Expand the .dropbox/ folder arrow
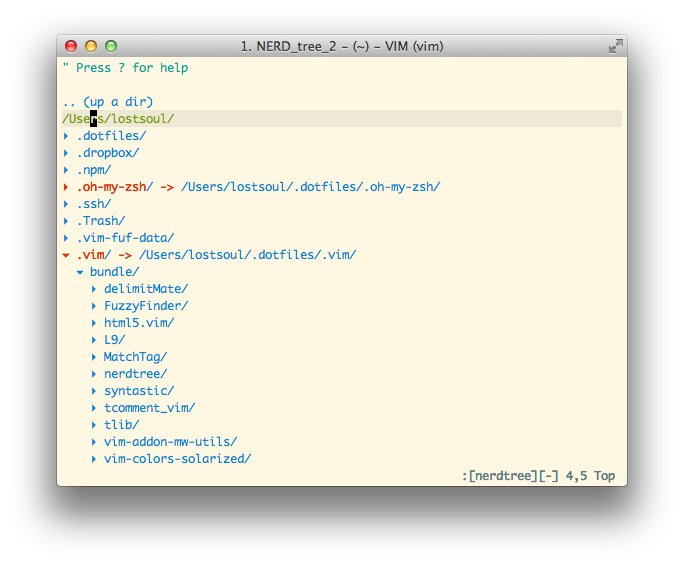 pyautogui.click(x=66, y=153)
